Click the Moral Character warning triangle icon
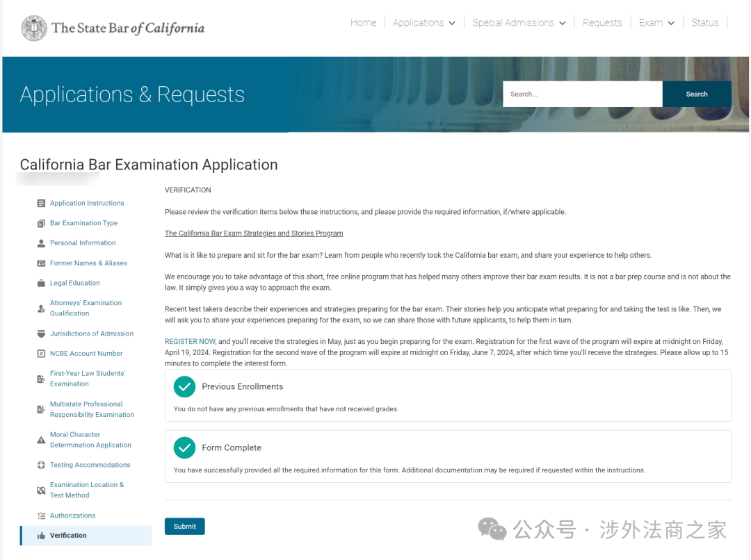The image size is (751, 560). pos(41,440)
